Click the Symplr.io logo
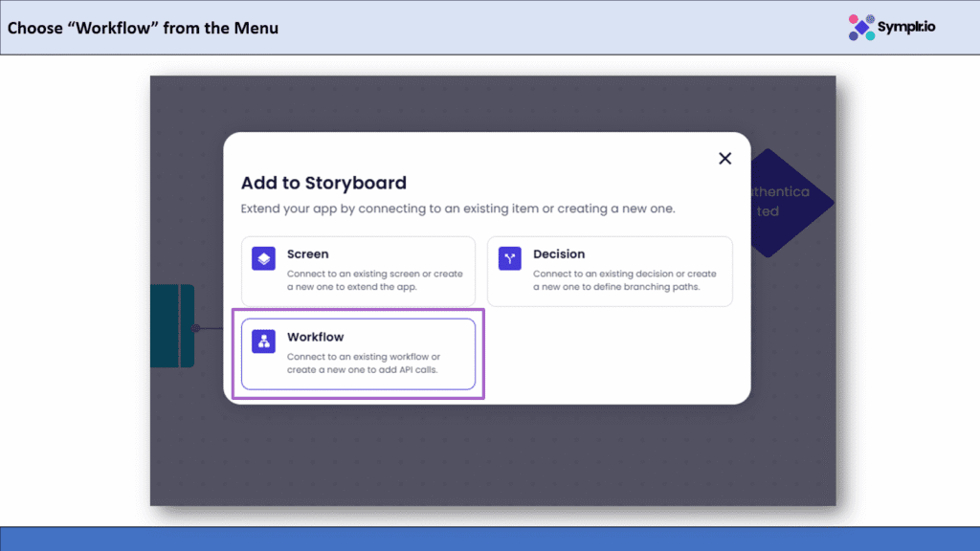The image size is (980, 551). [x=892, y=27]
